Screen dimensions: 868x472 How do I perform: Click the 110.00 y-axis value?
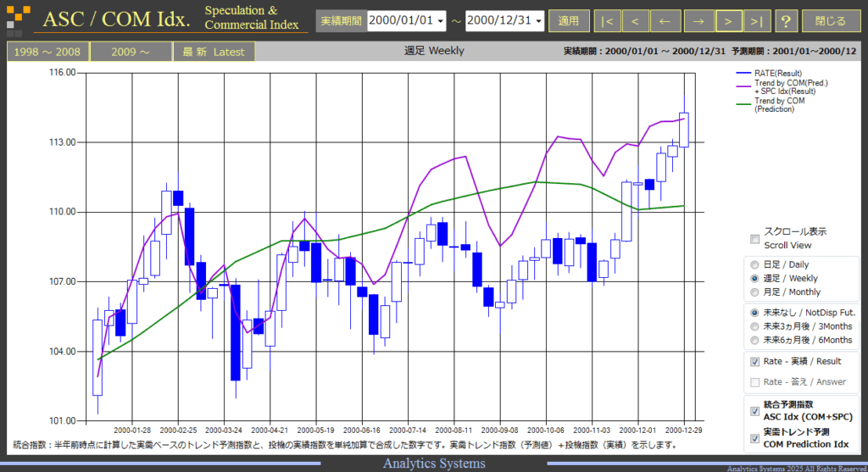[x=62, y=212]
